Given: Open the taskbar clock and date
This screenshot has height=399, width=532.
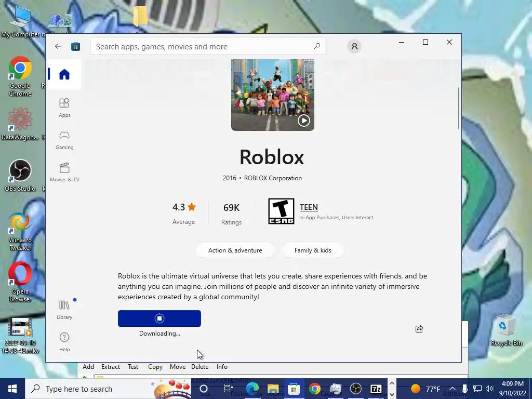Looking at the screenshot, I should tap(513, 389).
